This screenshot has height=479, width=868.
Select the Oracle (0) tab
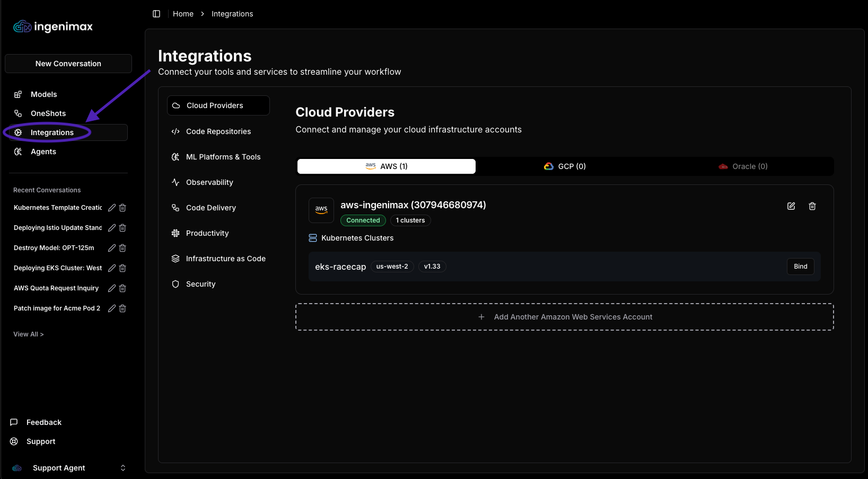(x=743, y=166)
